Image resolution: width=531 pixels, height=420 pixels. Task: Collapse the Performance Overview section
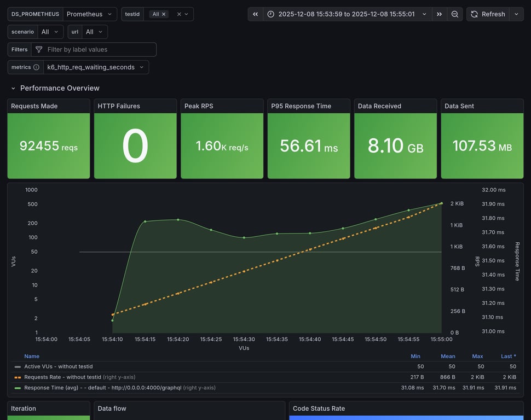pos(13,88)
